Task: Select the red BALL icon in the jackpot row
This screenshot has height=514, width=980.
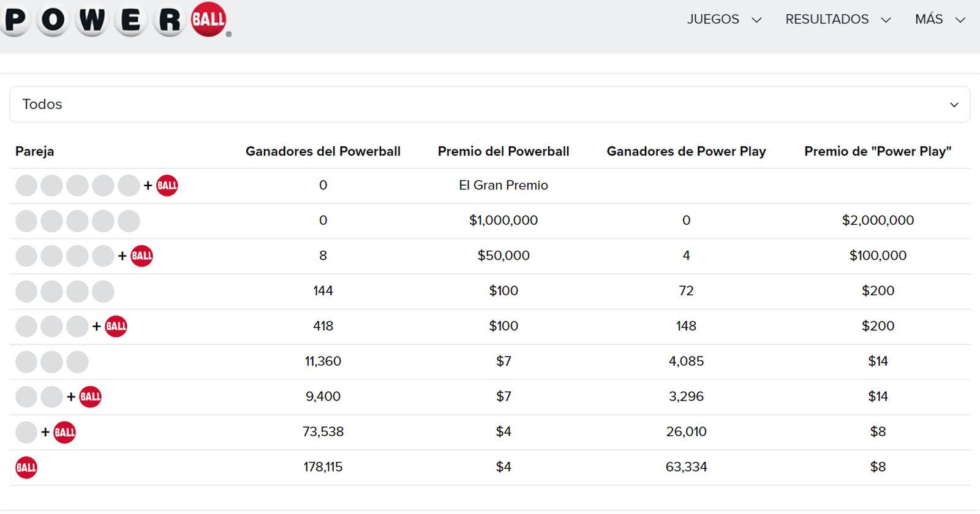Action: pyautogui.click(x=165, y=186)
